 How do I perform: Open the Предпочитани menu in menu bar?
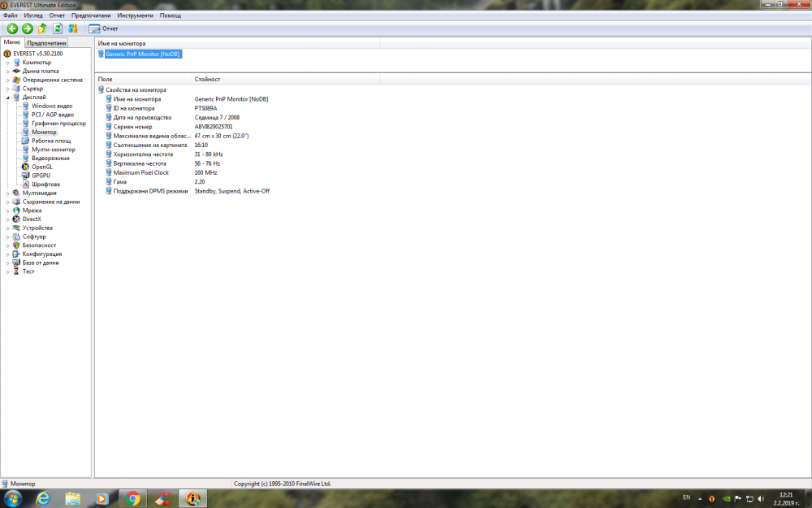coord(91,15)
